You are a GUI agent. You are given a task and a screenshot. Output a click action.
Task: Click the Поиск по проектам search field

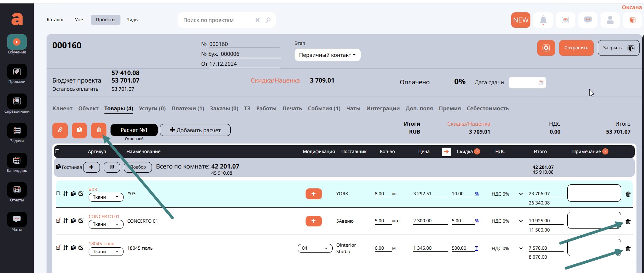(217, 20)
